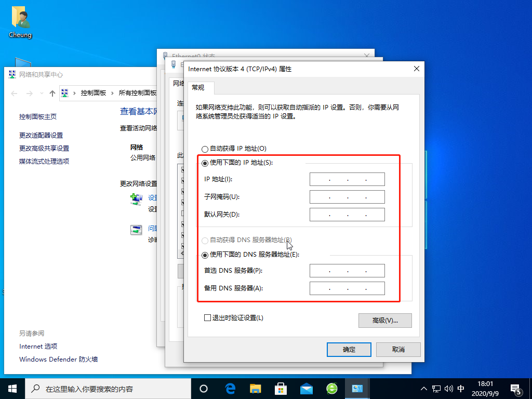Screen dimensions: 532x399
Task: Click the forward arrow in Network Sharing Center
Action: (x=30, y=94)
